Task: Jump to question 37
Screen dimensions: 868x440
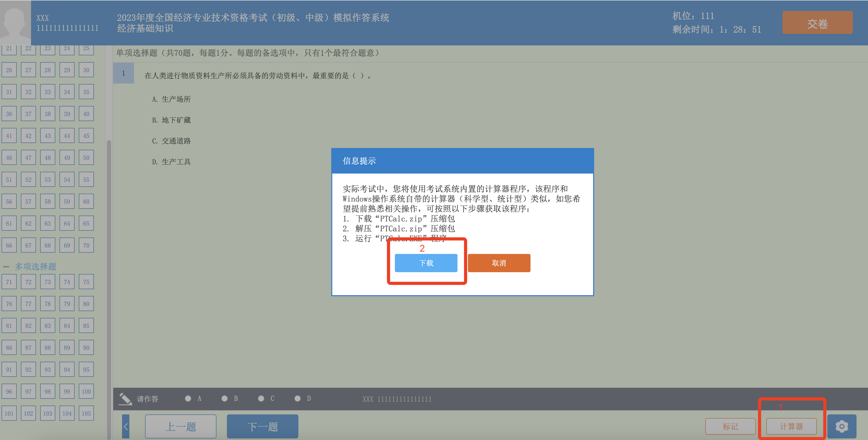Action: (28, 114)
